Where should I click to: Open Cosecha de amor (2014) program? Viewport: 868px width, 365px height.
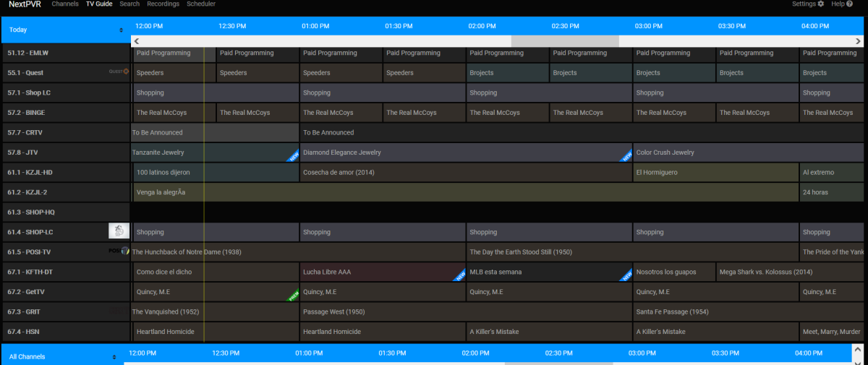466,173
